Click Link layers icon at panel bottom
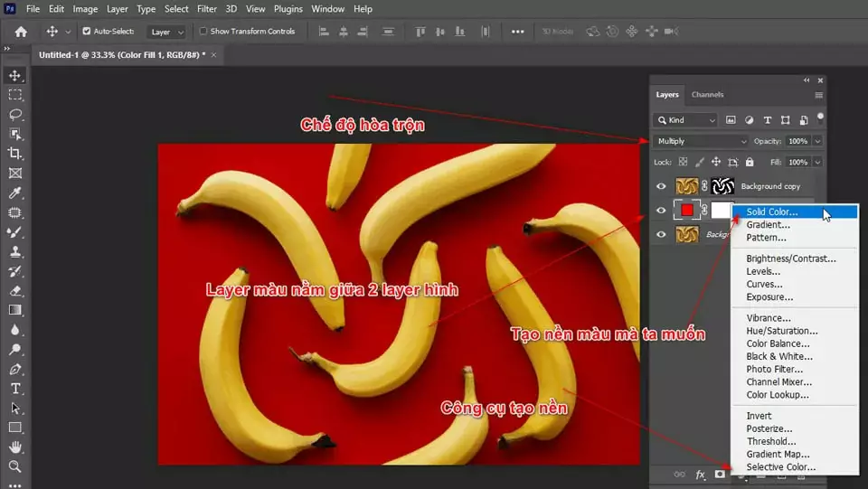868x489 pixels. [x=679, y=475]
